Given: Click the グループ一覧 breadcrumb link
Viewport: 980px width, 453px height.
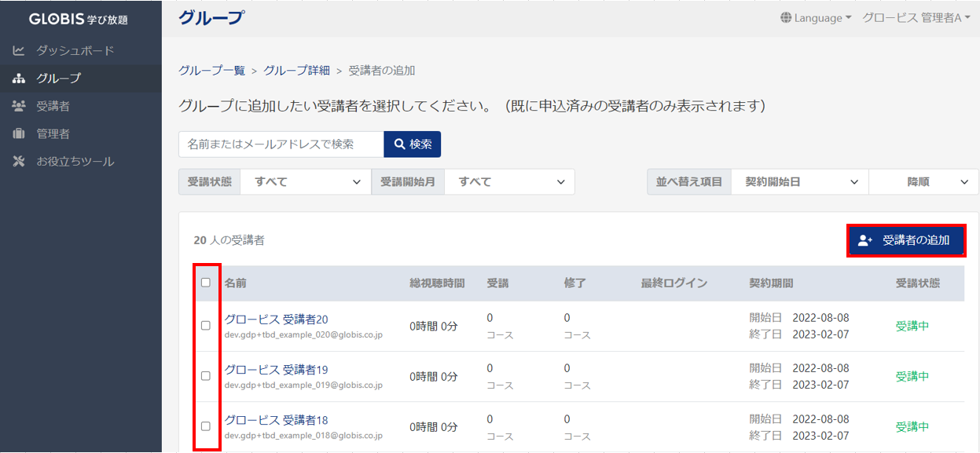Looking at the screenshot, I should (x=212, y=71).
